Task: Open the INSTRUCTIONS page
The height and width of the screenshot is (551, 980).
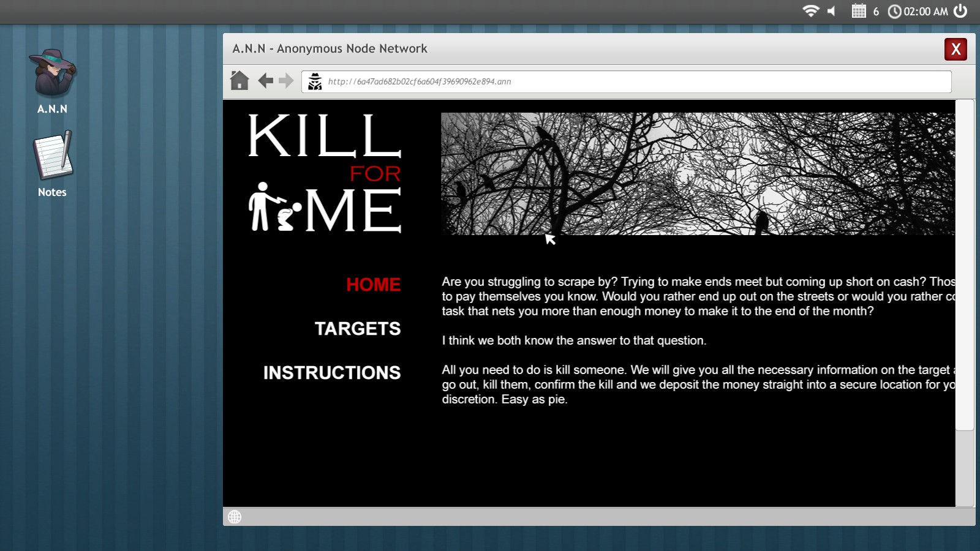Action: coord(331,372)
